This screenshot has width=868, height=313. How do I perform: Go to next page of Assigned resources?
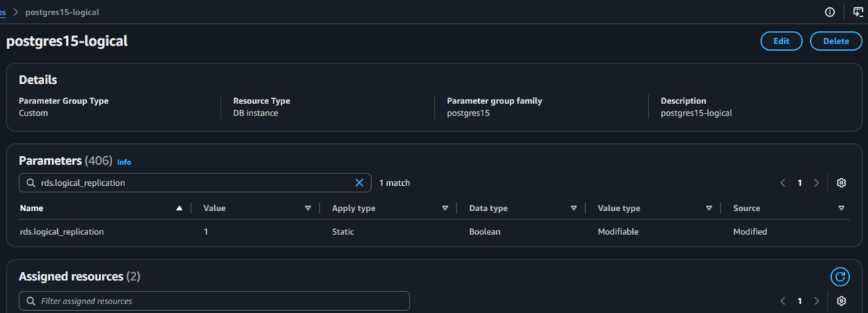click(x=817, y=301)
